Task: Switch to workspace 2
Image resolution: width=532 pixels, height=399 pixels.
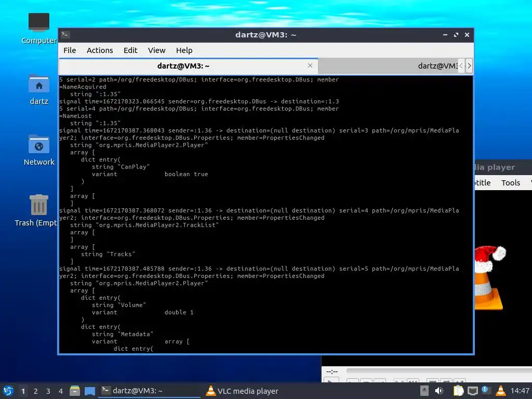Action: pyautogui.click(x=36, y=391)
